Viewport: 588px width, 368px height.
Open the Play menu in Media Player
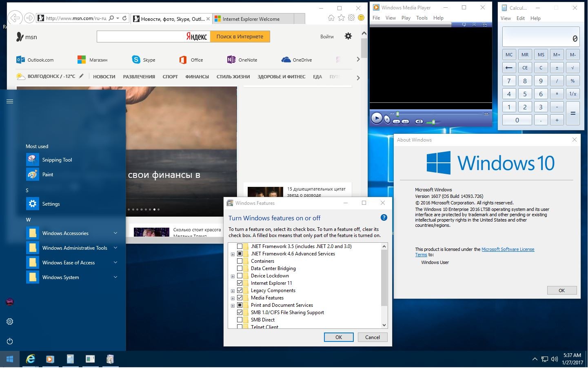pos(406,18)
